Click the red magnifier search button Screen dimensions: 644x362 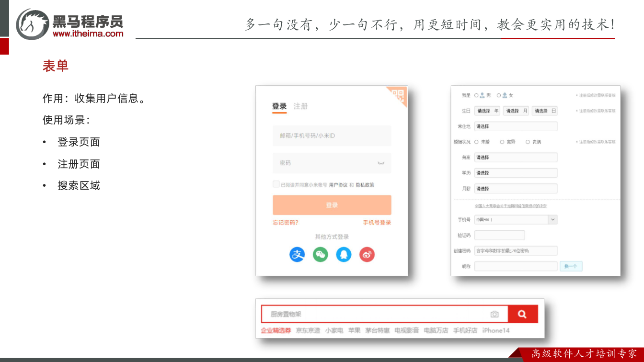point(523,314)
